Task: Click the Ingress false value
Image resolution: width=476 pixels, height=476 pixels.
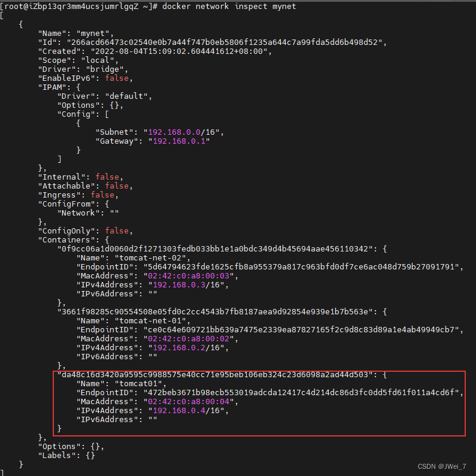Action: click(102, 195)
